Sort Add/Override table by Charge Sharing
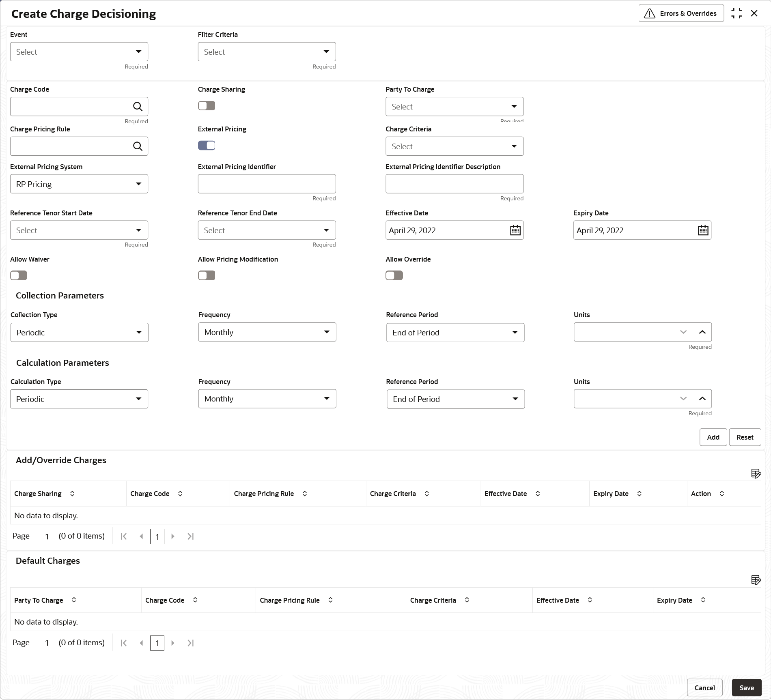Viewport: 771px width, 700px height. (72, 494)
